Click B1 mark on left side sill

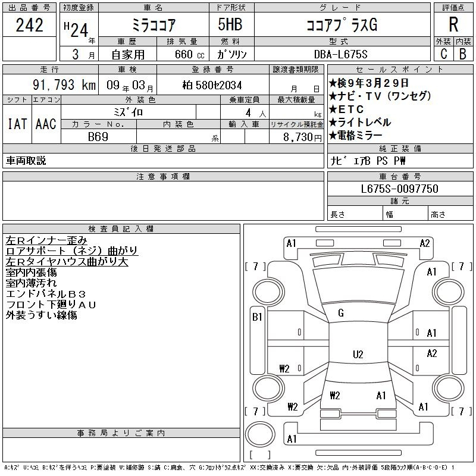pyautogui.click(x=257, y=317)
